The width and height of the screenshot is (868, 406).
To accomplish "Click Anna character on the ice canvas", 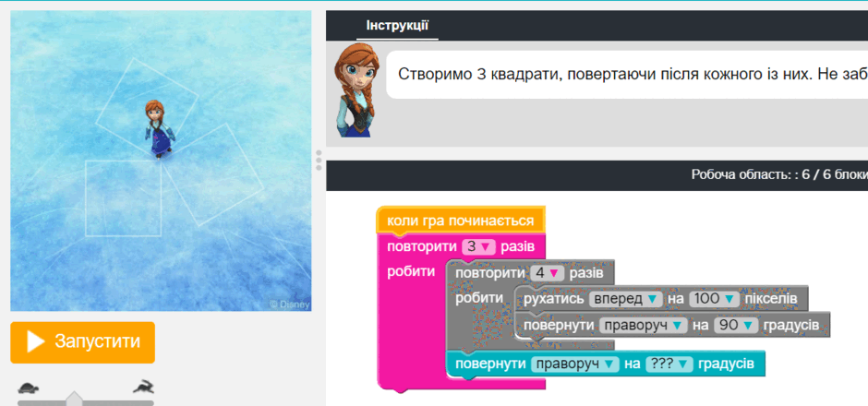I will (x=160, y=129).
